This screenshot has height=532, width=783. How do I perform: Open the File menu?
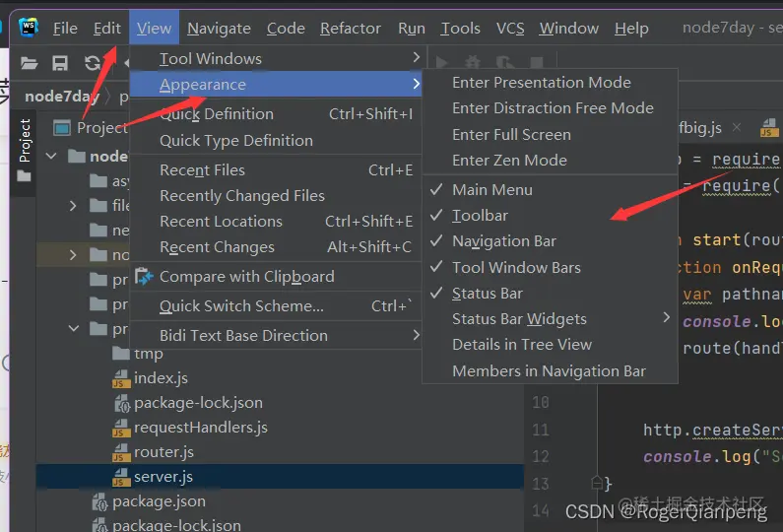click(65, 29)
